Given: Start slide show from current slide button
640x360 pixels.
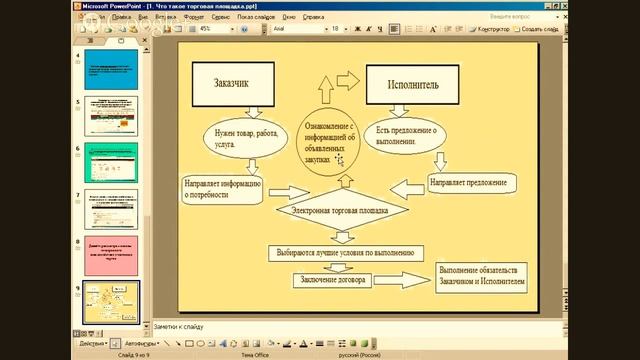Looking at the screenshot, I should (x=91, y=333).
